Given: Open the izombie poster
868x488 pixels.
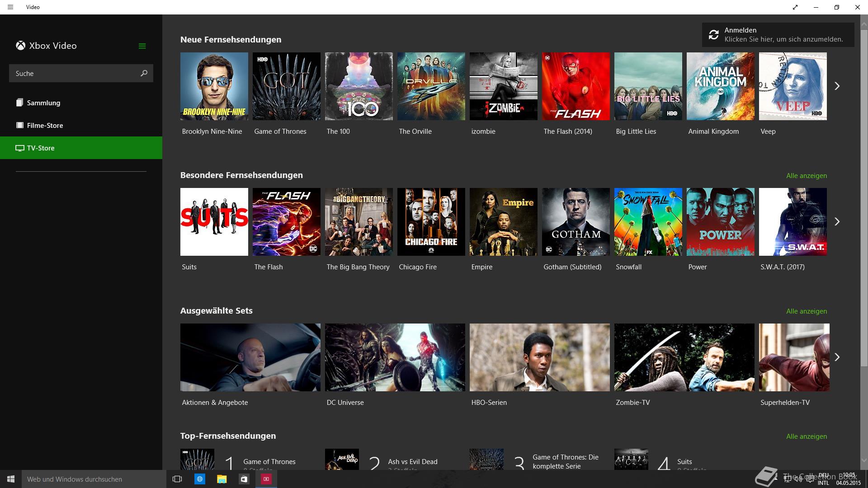Looking at the screenshot, I should tap(504, 86).
